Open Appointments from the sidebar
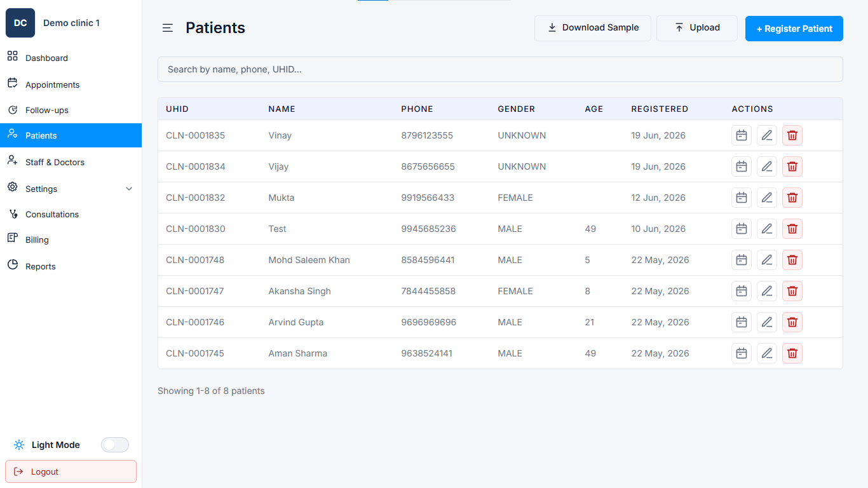Screen dimensions: 868x488 71,85
